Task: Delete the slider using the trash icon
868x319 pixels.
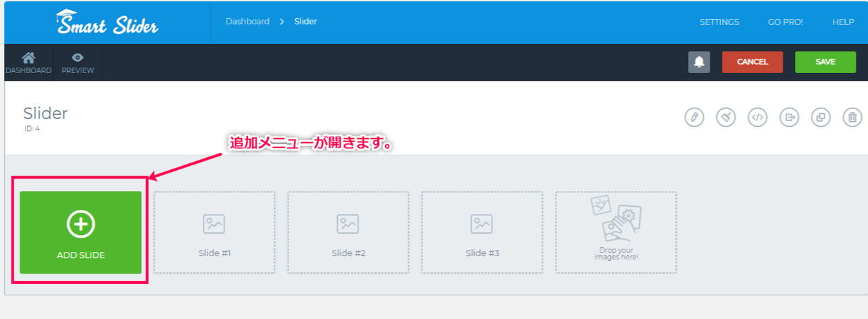Action: point(852,117)
